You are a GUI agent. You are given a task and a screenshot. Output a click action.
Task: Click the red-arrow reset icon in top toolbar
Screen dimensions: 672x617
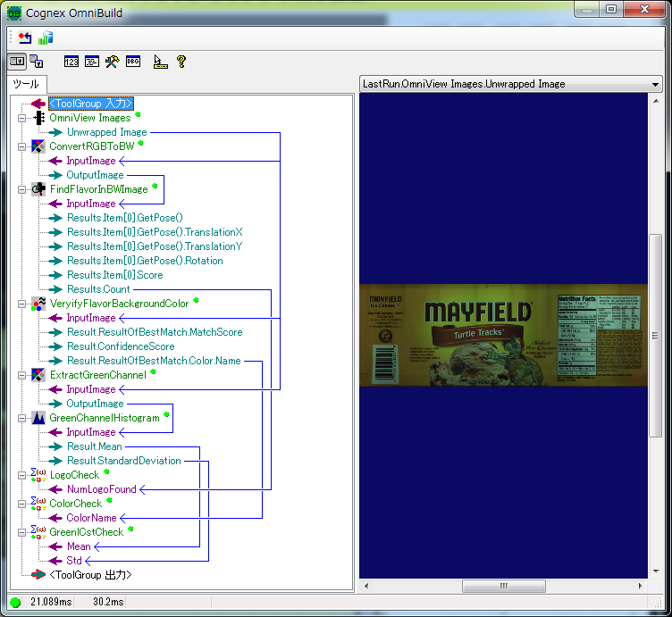[x=25, y=38]
